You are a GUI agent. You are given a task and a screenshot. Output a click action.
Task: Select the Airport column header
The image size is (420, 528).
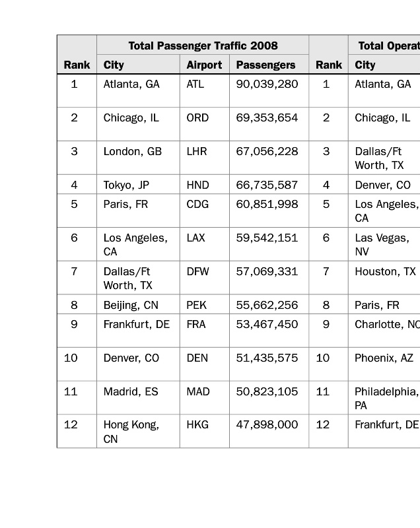204,65
